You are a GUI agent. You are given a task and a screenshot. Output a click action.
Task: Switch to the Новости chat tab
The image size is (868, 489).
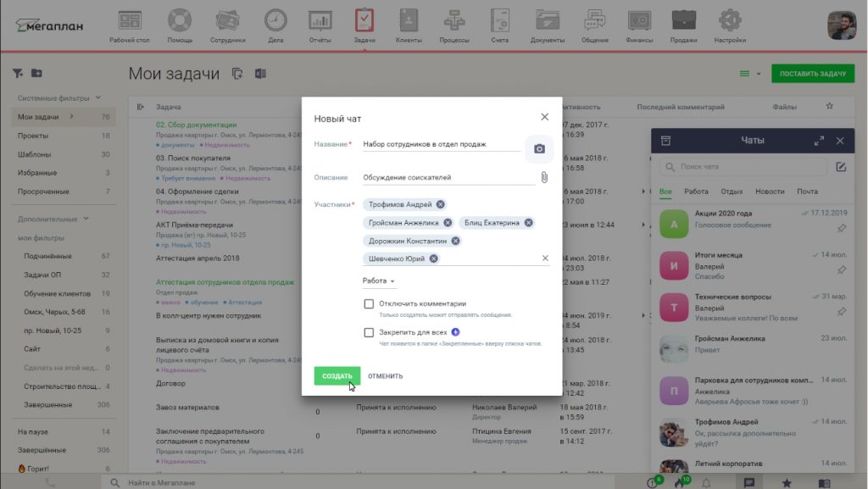point(770,192)
